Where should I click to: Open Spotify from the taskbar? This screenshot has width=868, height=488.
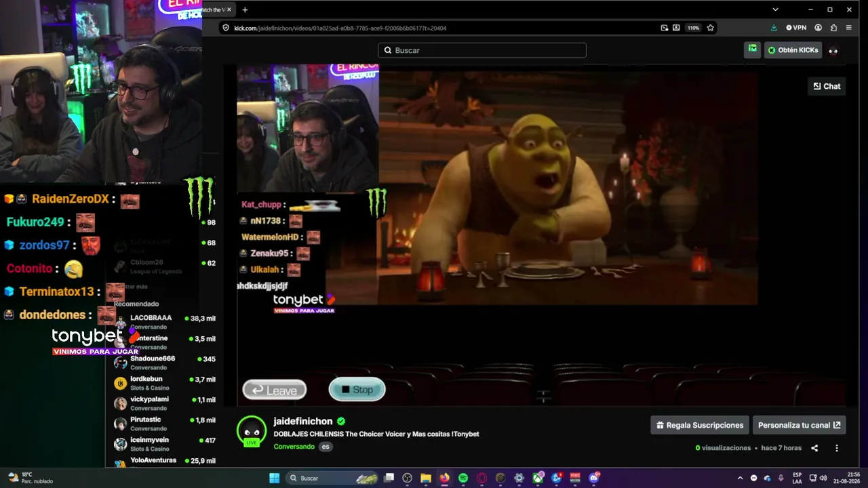463,478
